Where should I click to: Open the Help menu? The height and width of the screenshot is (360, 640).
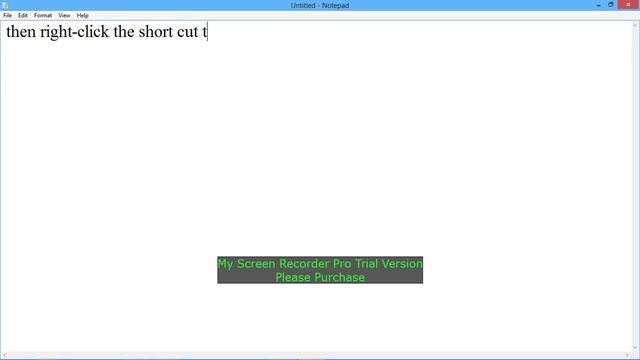click(x=82, y=16)
